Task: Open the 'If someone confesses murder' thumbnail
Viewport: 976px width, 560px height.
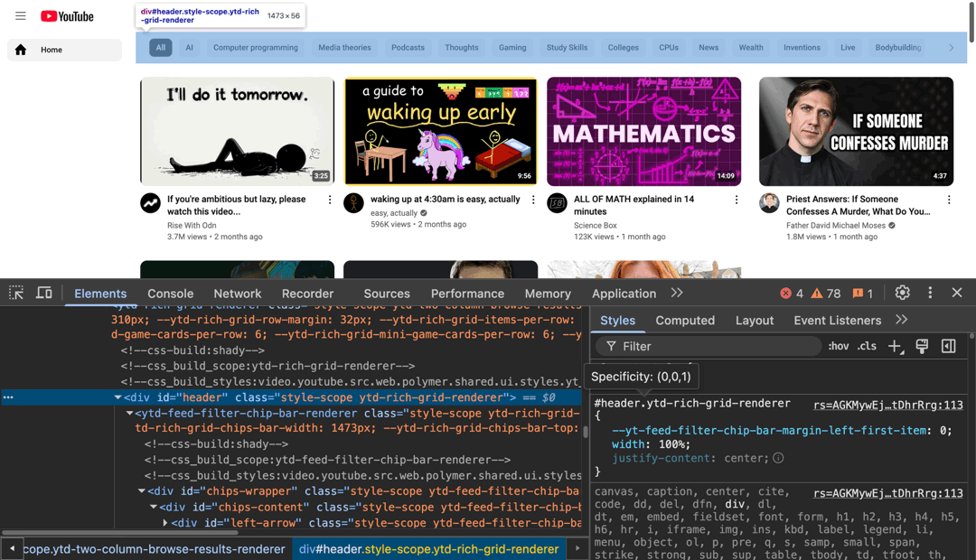Action: [856, 131]
